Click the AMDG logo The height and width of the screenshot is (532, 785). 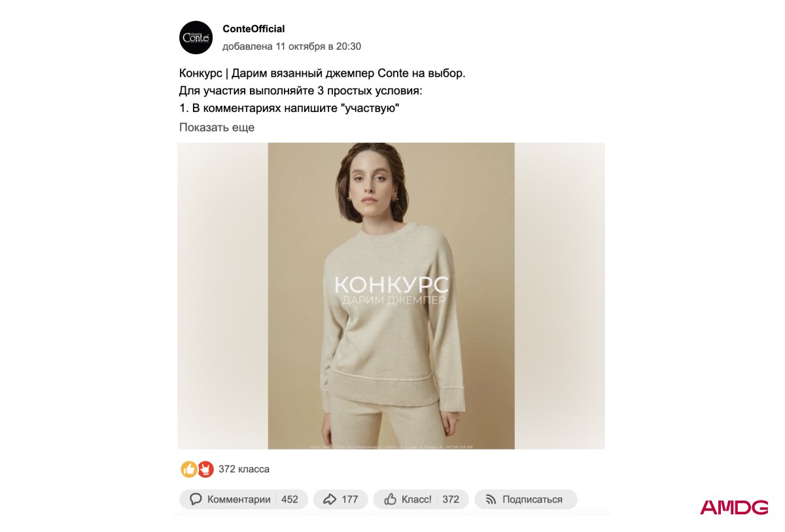coord(734,507)
